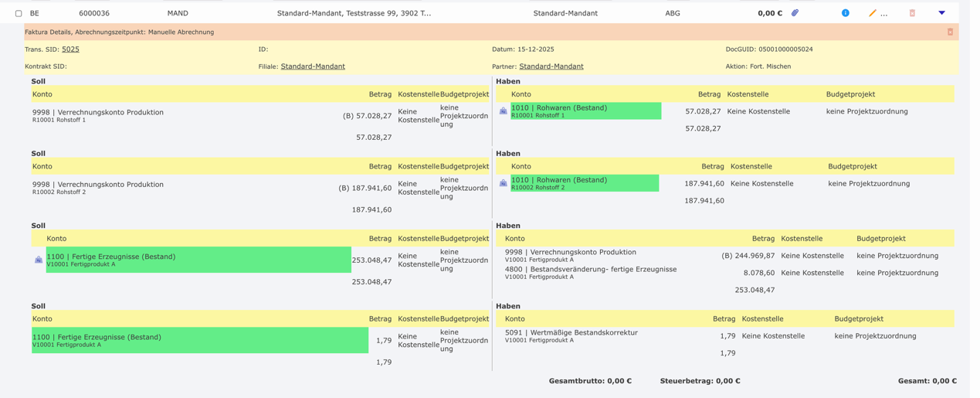Open Partner Standard-Mandant link
The height and width of the screenshot is (398, 980).
(x=551, y=66)
